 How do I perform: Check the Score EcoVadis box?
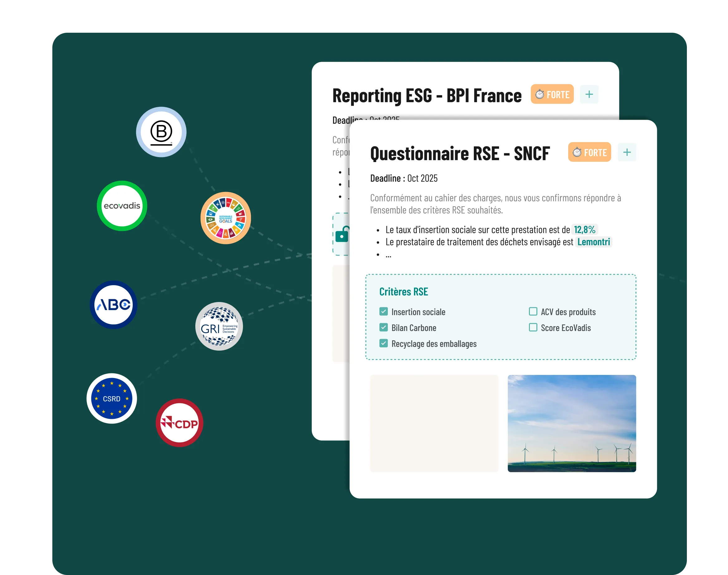tap(533, 327)
